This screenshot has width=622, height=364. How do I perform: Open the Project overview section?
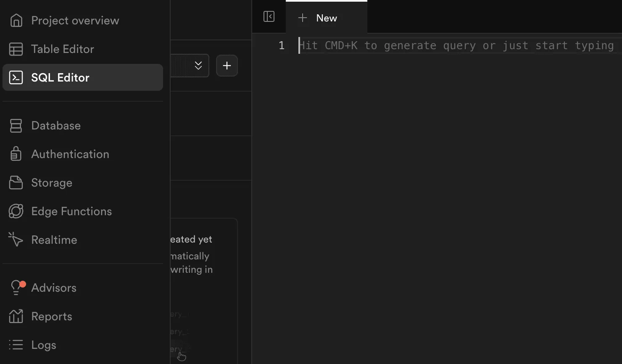click(x=75, y=20)
